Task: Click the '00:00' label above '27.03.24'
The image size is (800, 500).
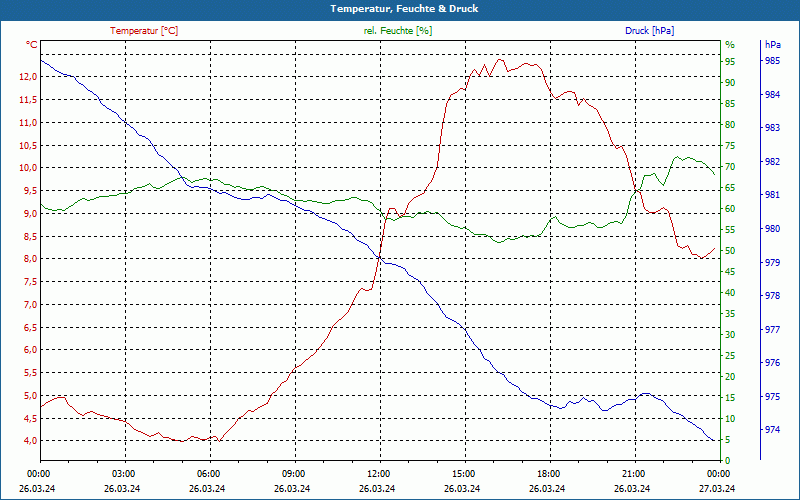Action: [718, 474]
